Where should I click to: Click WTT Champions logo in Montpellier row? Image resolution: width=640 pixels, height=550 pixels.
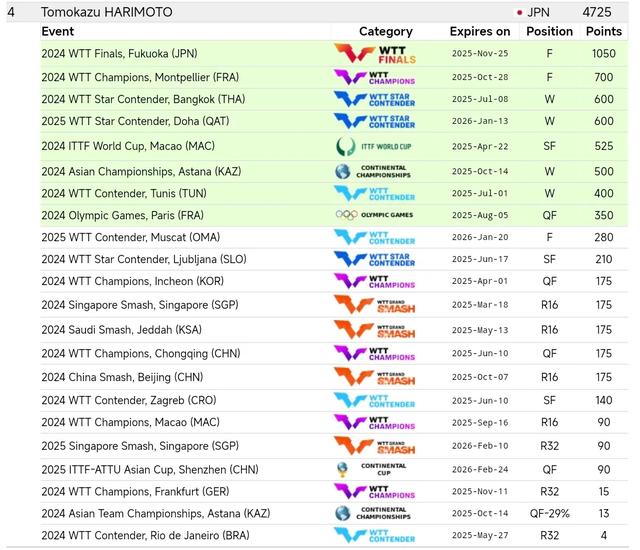click(374, 78)
